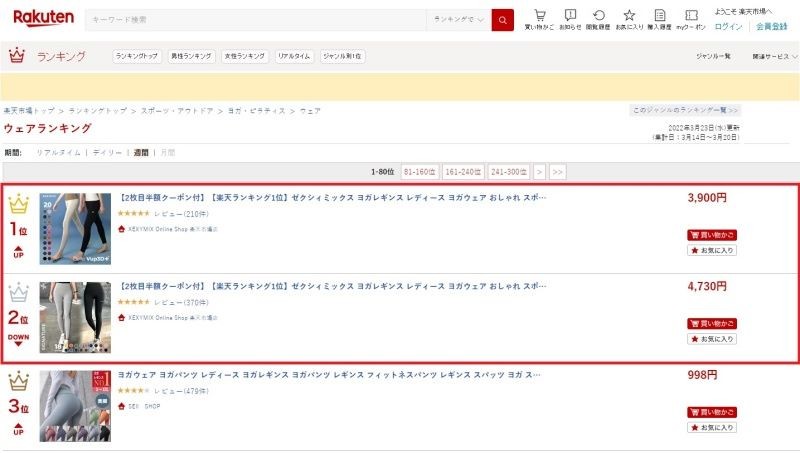800x453 pixels.
Task: Open the notifications icon (お知らせ)
Action: (x=570, y=19)
